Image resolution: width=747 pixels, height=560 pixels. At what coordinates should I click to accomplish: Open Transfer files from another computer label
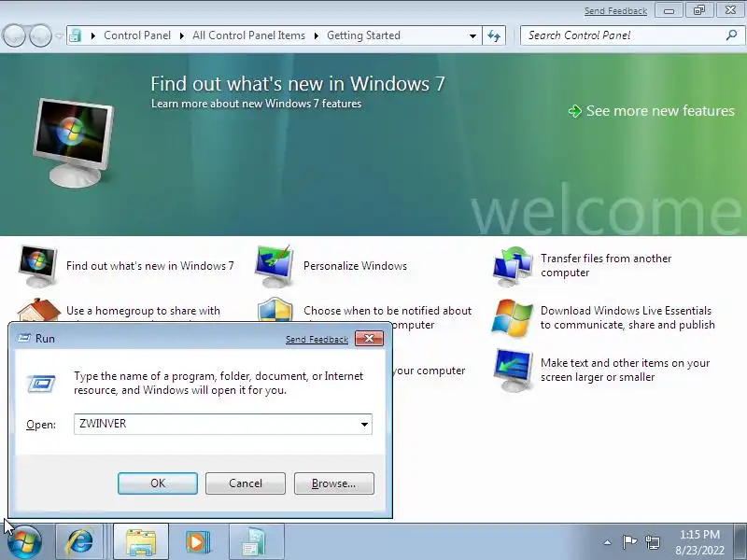[x=606, y=265]
